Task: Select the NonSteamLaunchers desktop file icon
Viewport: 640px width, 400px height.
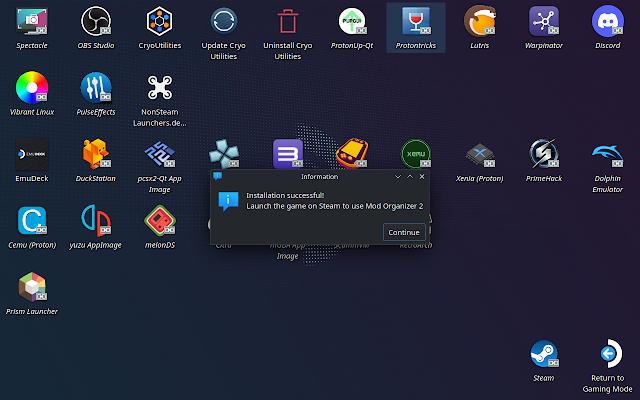Action: pyautogui.click(x=160, y=87)
